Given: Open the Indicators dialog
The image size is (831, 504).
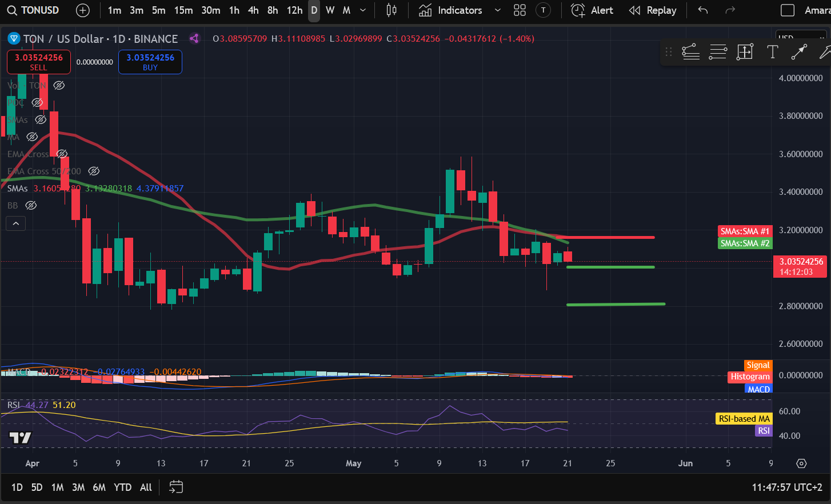Looking at the screenshot, I should coord(451,10).
